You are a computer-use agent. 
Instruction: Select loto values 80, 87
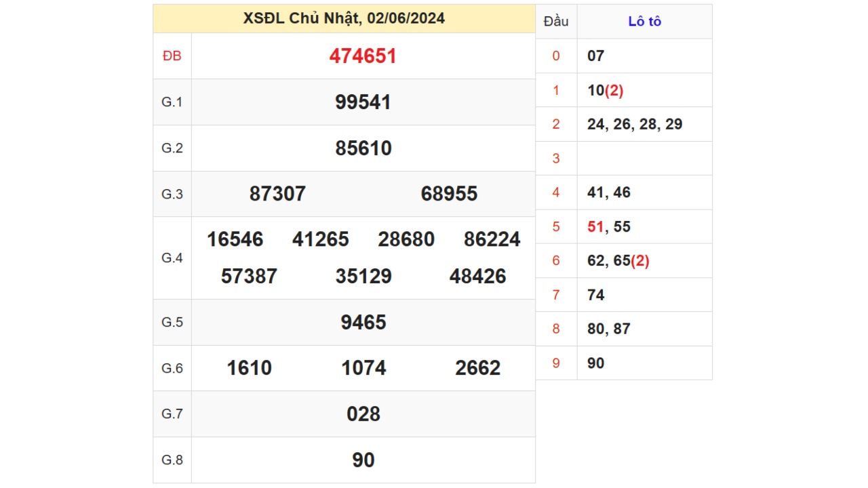point(609,329)
